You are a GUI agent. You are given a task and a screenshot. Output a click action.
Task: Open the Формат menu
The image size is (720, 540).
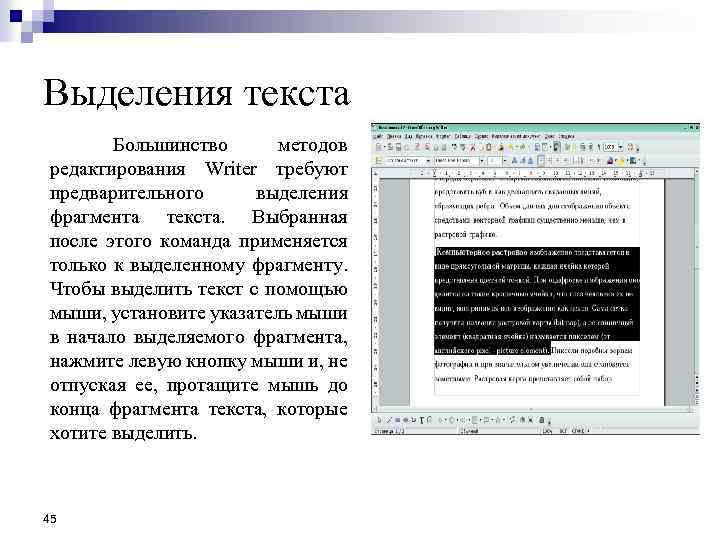tap(443, 136)
